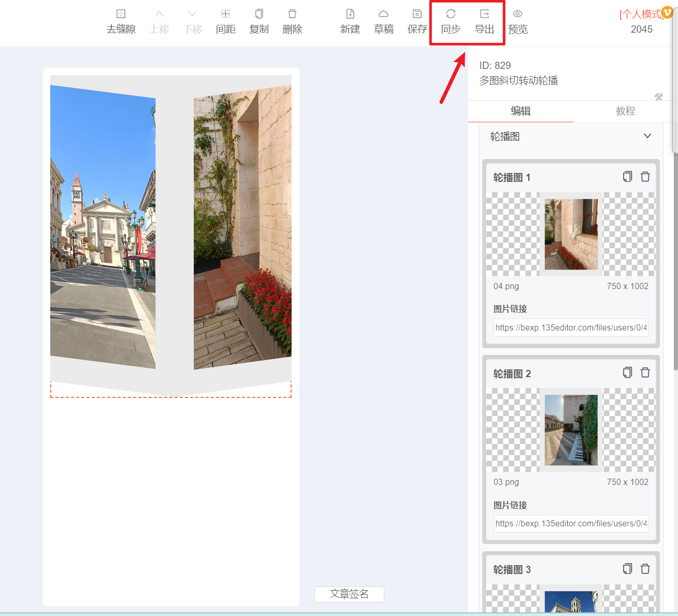Click 轮播图 1 image link field
Image resolution: width=678 pixels, height=616 pixels.
point(571,327)
